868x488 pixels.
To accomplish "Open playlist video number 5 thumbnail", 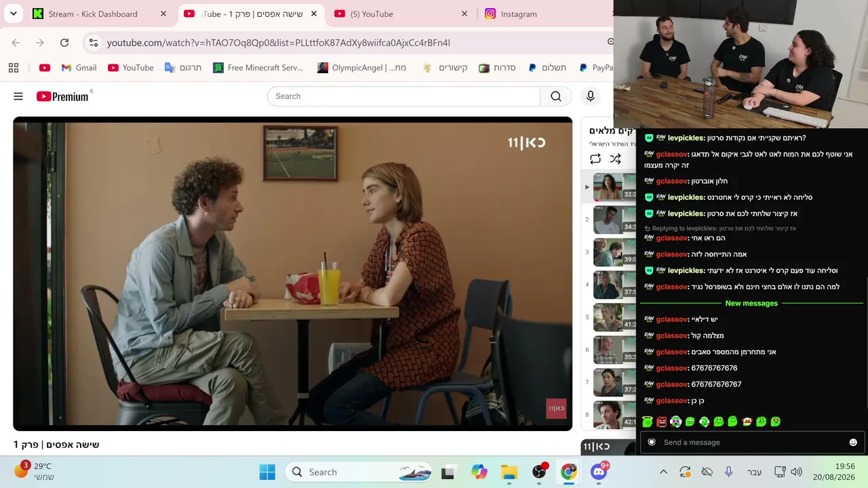I will point(615,317).
